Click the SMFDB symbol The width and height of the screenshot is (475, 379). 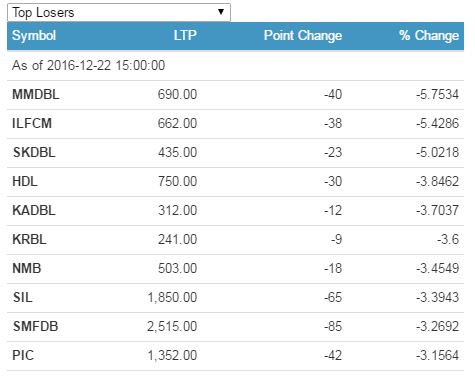click(x=36, y=327)
